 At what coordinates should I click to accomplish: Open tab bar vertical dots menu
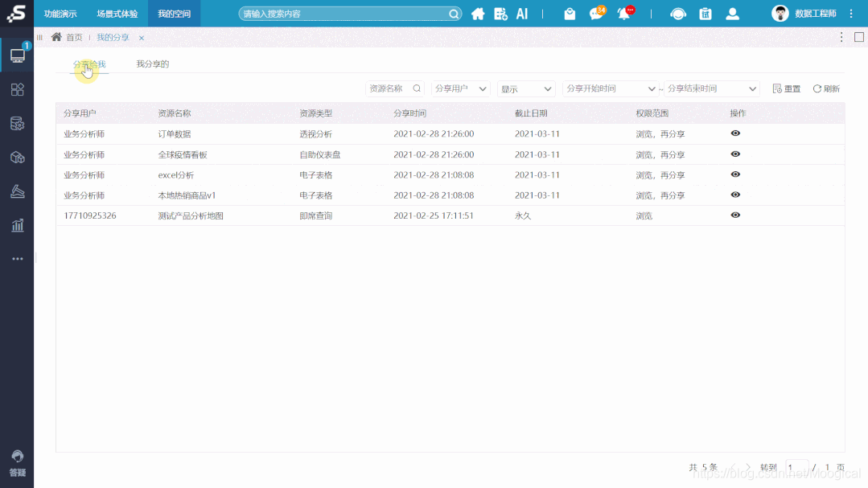[841, 37]
